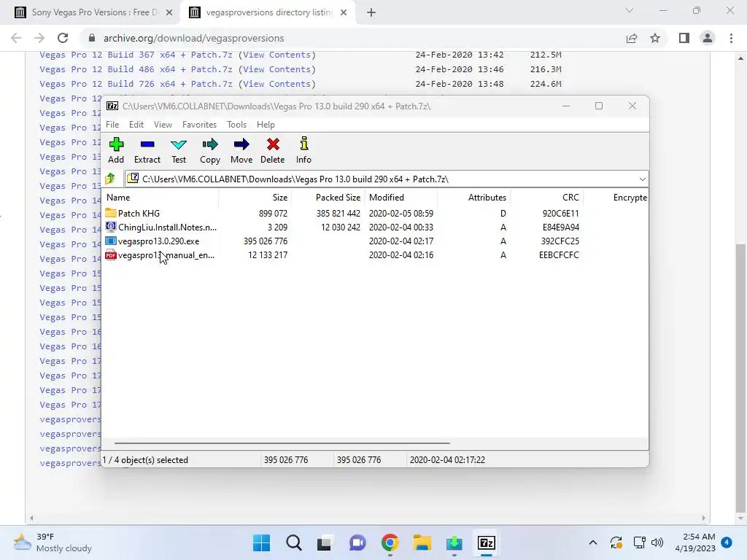Image resolution: width=747 pixels, height=560 pixels.
Task: Sort by CRC column header
Action: 547,197
